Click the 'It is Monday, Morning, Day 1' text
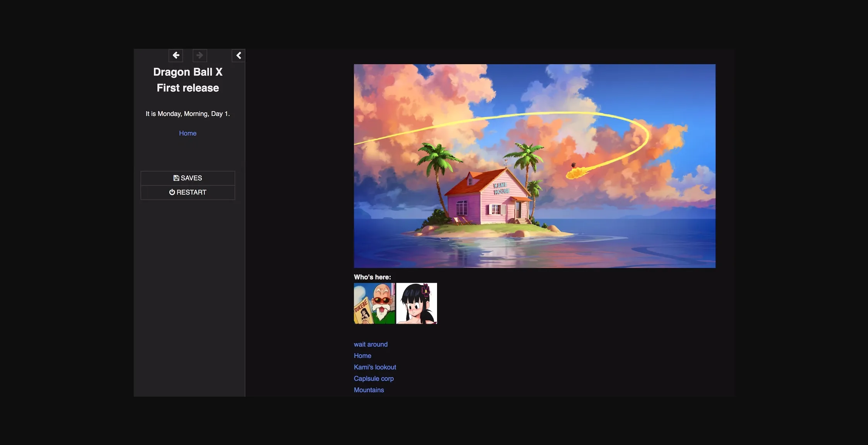Viewport: 868px width, 445px height. point(187,113)
